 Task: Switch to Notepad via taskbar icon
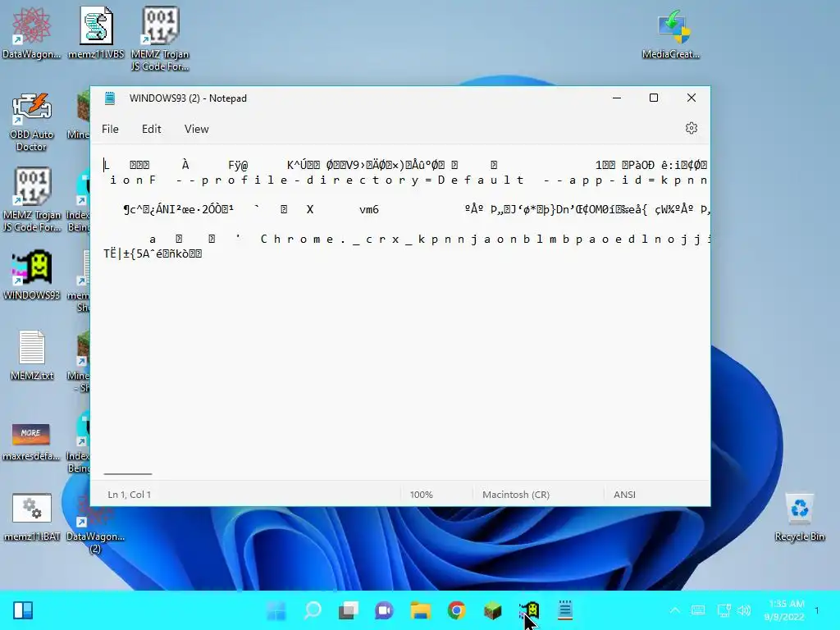[x=564, y=610]
